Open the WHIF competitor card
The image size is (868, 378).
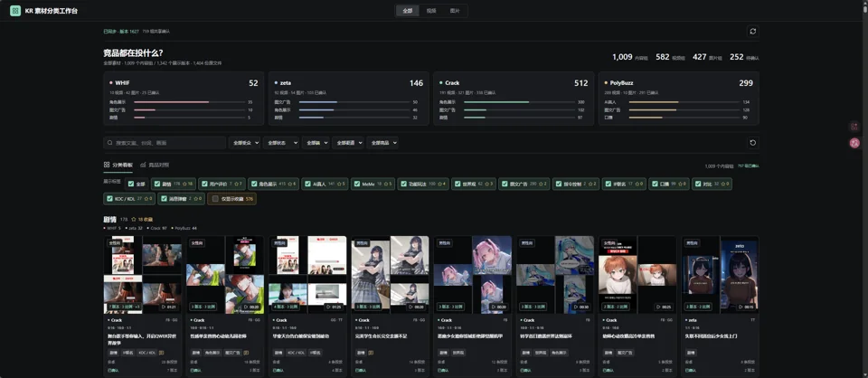click(x=184, y=99)
